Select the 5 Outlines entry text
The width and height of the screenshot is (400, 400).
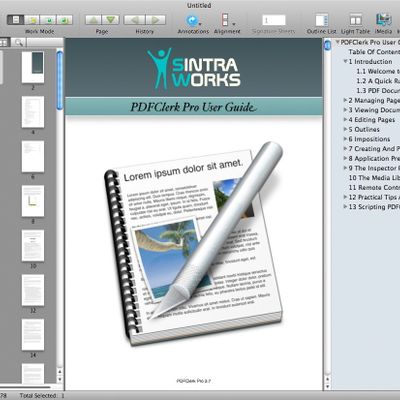coord(364,129)
